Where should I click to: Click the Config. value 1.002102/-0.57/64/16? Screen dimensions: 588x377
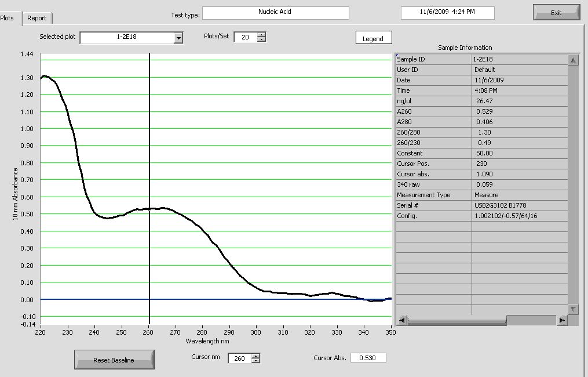520,216
